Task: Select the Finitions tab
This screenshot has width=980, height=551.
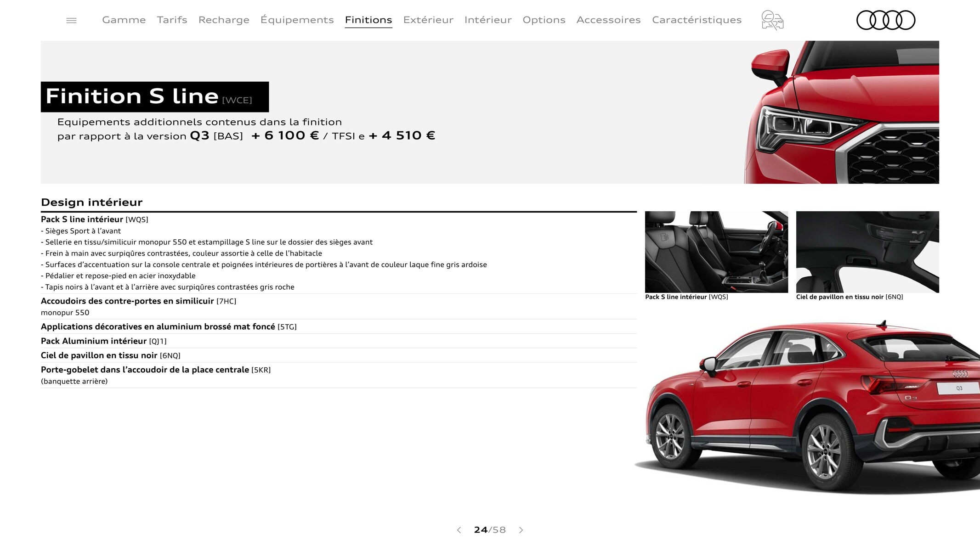Action: [368, 20]
